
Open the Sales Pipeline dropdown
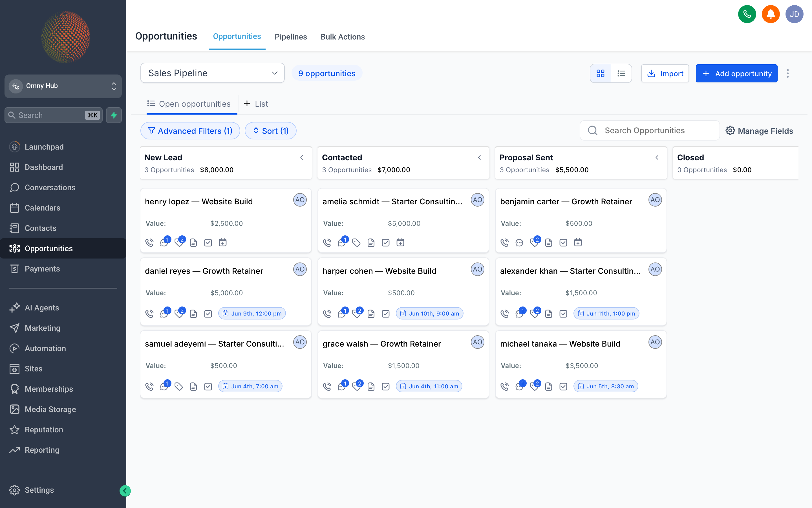pos(212,73)
